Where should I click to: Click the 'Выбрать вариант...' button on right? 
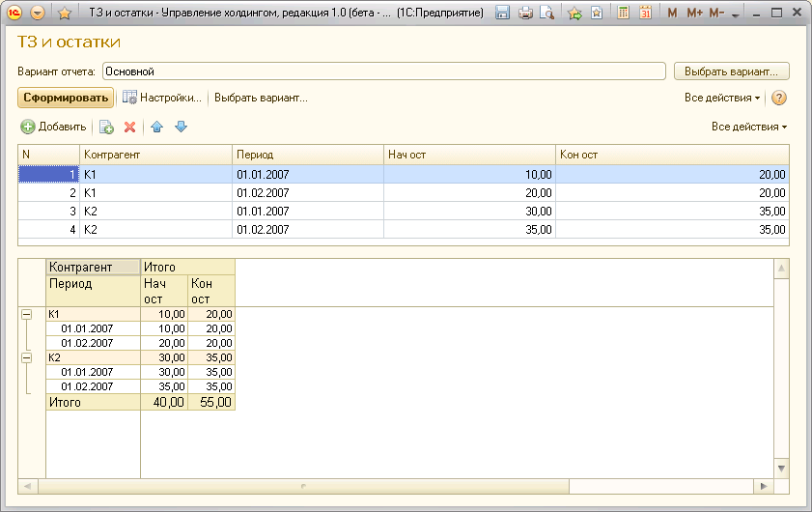click(x=732, y=71)
